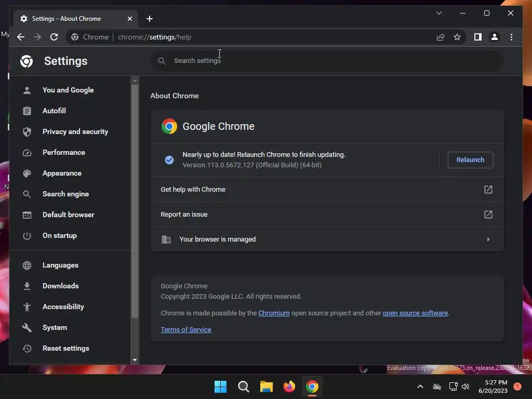The width and height of the screenshot is (532, 399).
Task: Open the open source software link
Action: tap(415, 313)
